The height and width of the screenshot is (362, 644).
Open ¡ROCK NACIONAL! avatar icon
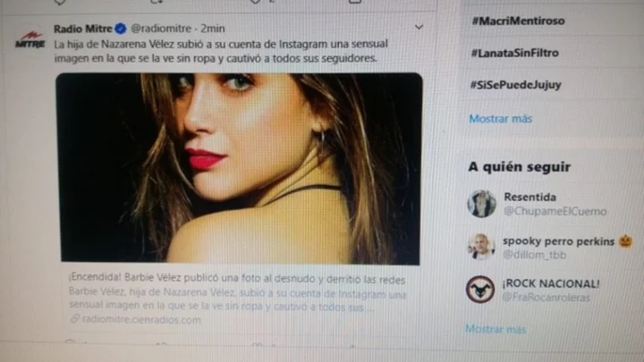[x=480, y=290]
